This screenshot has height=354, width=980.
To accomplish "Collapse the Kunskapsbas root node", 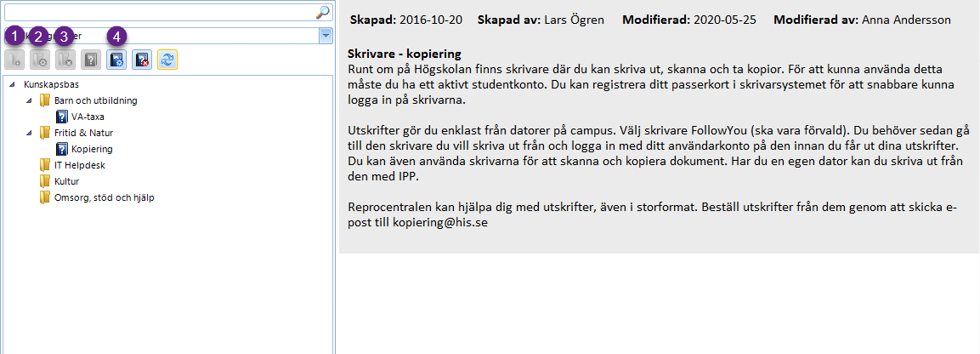I will tap(13, 84).
